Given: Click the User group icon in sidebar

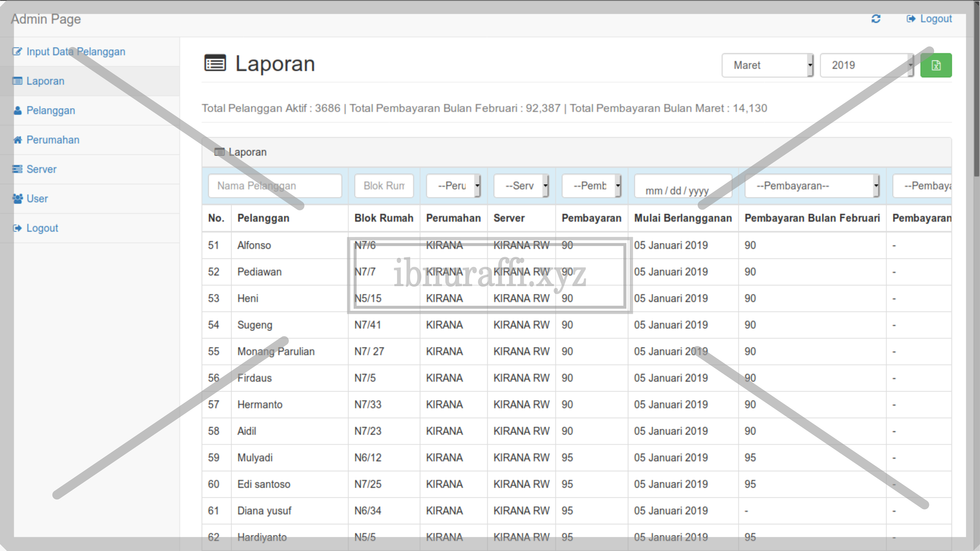Looking at the screenshot, I should click(18, 199).
